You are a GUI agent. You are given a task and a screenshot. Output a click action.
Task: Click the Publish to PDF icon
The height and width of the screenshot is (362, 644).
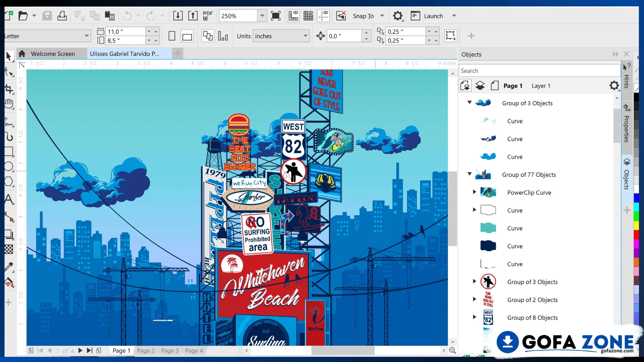coord(208,16)
